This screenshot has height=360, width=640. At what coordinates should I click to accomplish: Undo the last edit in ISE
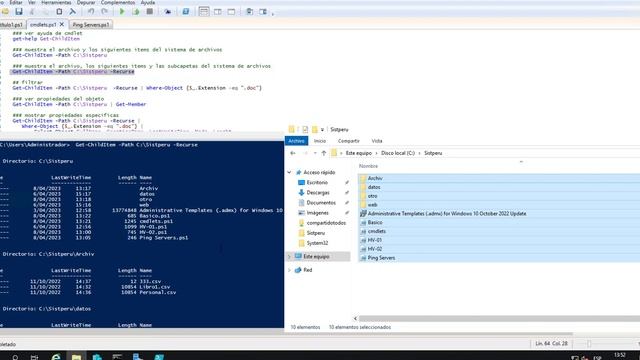point(91,11)
